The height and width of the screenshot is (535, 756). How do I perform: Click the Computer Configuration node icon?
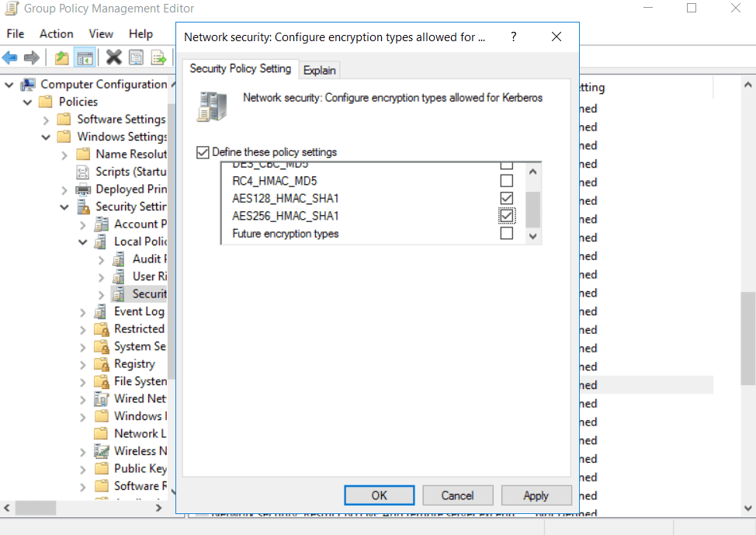(27, 85)
